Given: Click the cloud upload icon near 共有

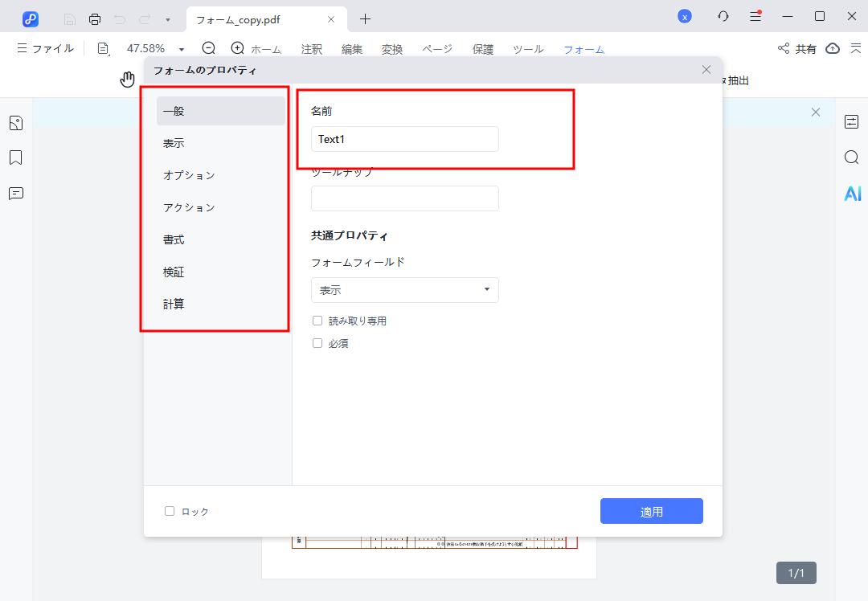Looking at the screenshot, I should click(x=832, y=48).
